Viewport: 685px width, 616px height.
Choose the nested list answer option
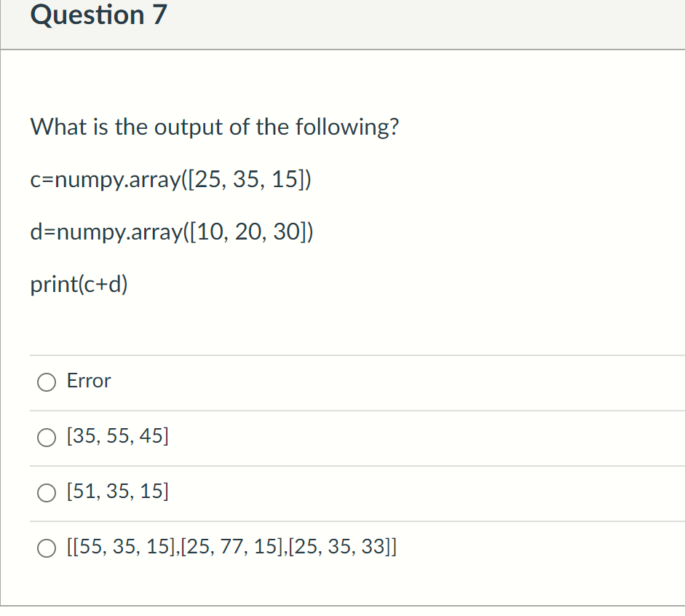[46, 548]
